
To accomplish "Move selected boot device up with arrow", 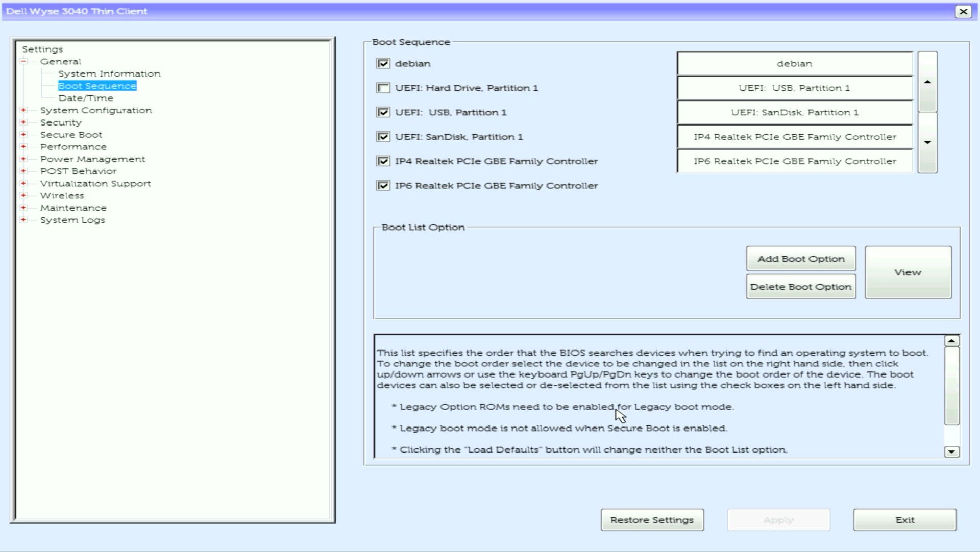I will (x=927, y=82).
